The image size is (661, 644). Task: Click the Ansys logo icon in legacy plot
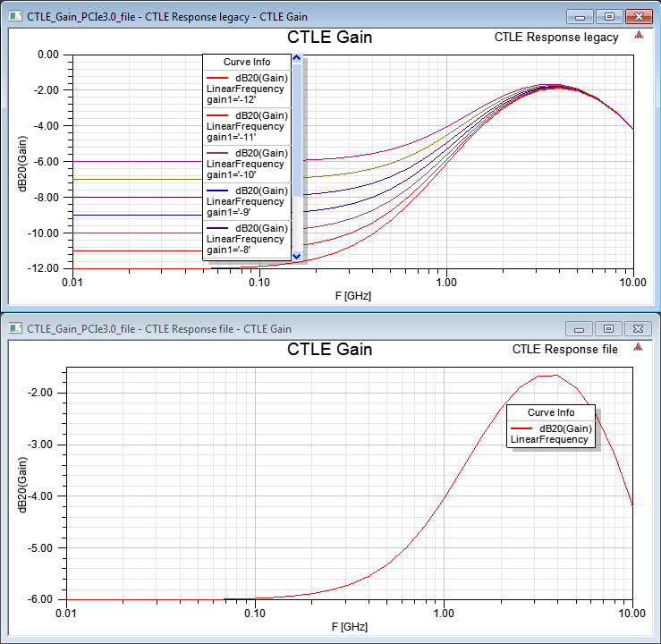pyautogui.click(x=639, y=35)
